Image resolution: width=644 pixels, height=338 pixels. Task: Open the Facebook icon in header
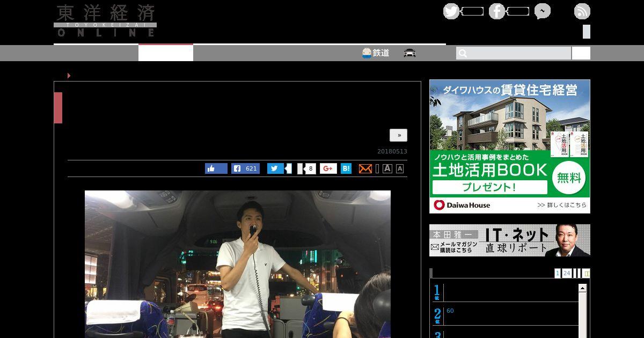click(497, 11)
